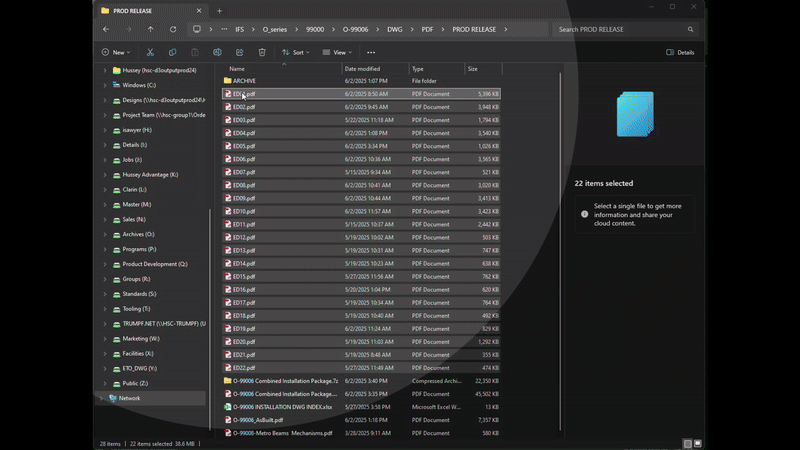The height and width of the screenshot is (450, 800).
Task: Open the View dropdown
Action: pyautogui.click(x=337, y=52)
